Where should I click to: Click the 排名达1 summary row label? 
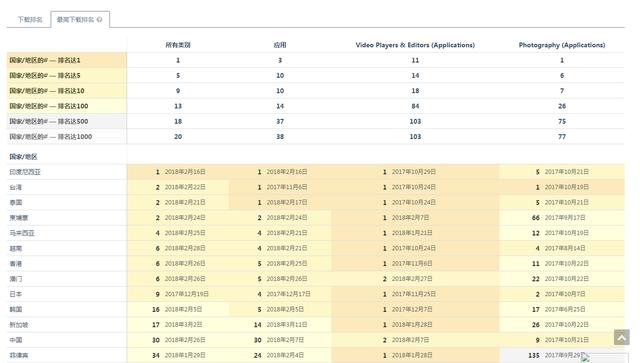point(45,60)
